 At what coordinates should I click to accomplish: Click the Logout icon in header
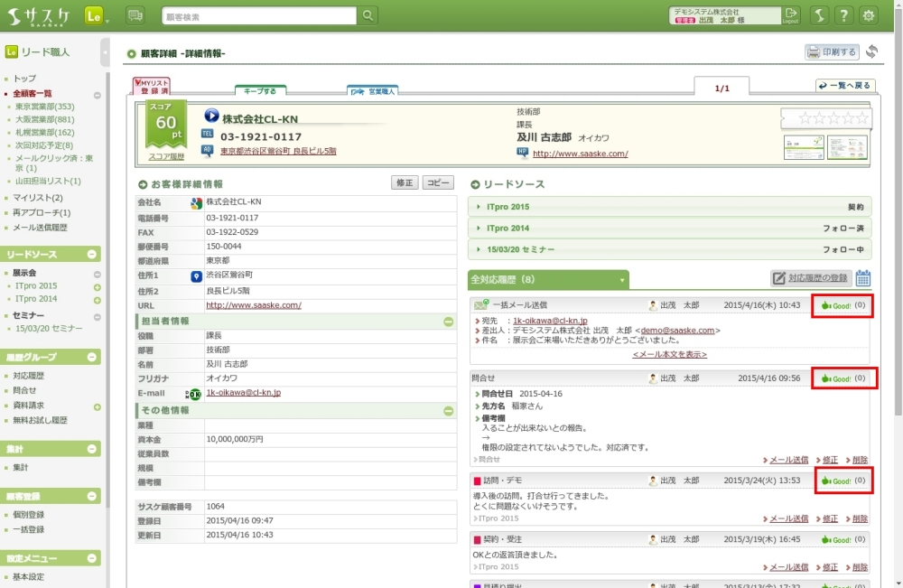pyautogui.click(x=791, y=15)
